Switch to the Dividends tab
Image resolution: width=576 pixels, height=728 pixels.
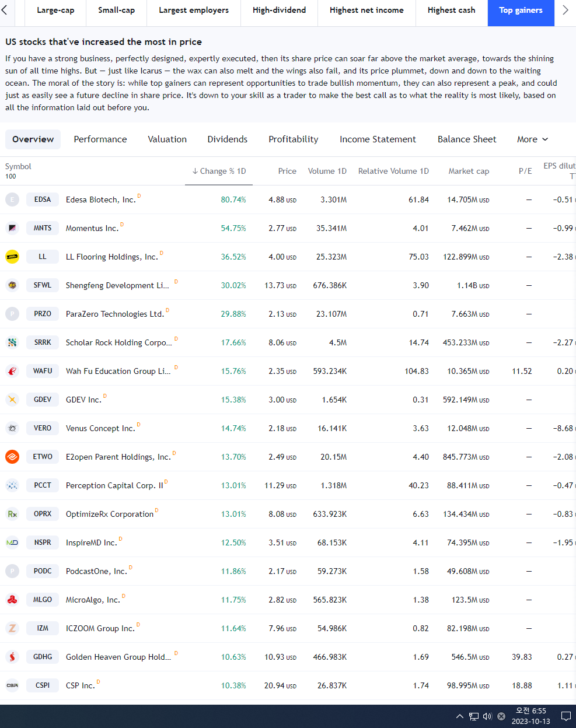tap(228, 139)
